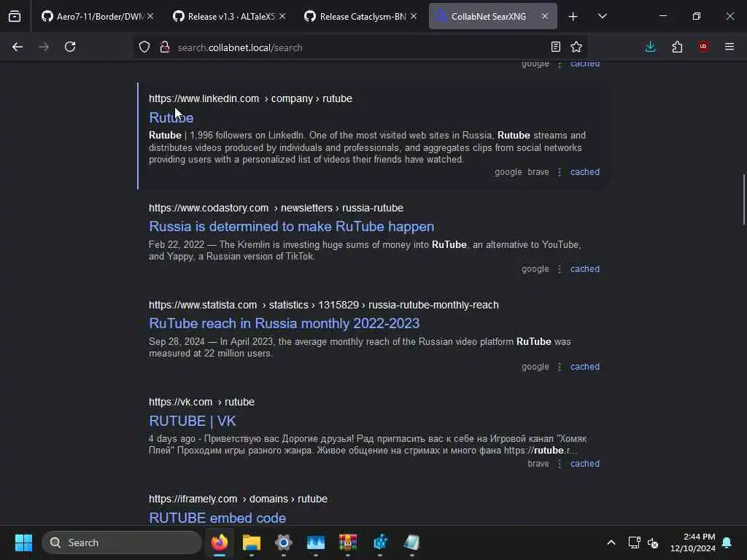The height and width of the screenshot is (560, 747).
Task: Open the RUTUBE embed code result
Action: point(217,518)
